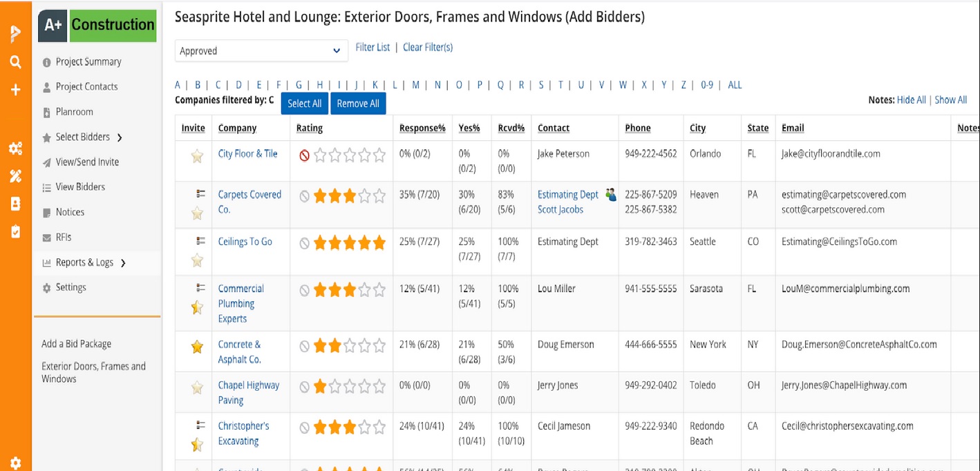Click the clipboard checkmark icon in the orange sidebar

point(15,231)
